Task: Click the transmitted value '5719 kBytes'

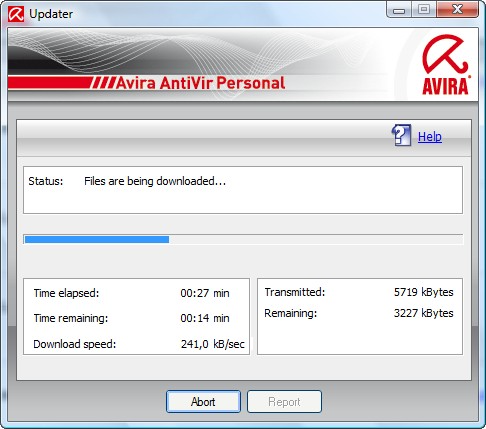Action: (424, 292)
